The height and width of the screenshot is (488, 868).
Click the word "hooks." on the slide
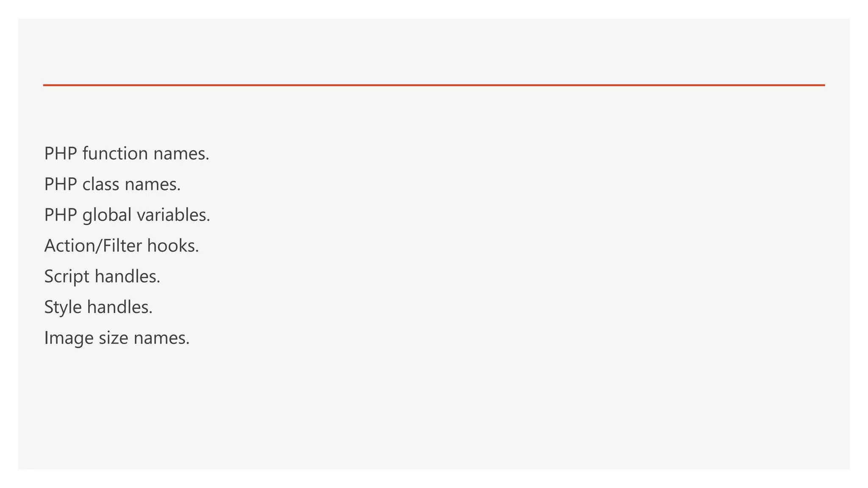(x=173, y=246)
